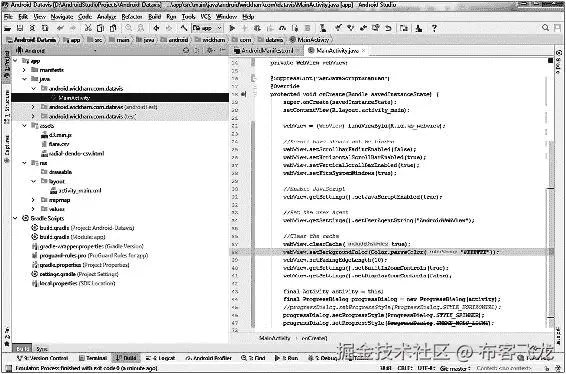
Task: Open the Run tool window button
Action: point(286,358)
